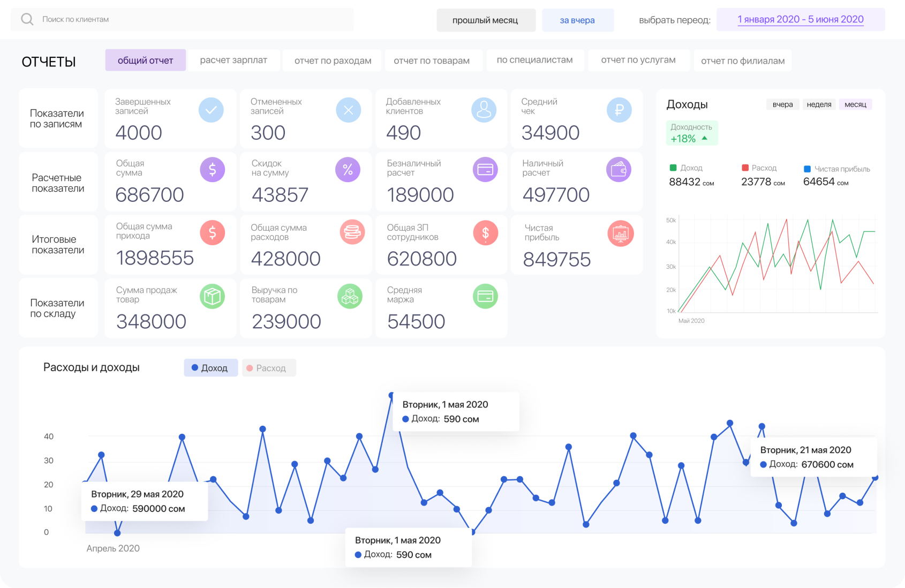
Task: Select the неделя range in Доходы
Action: pos(819,104)
